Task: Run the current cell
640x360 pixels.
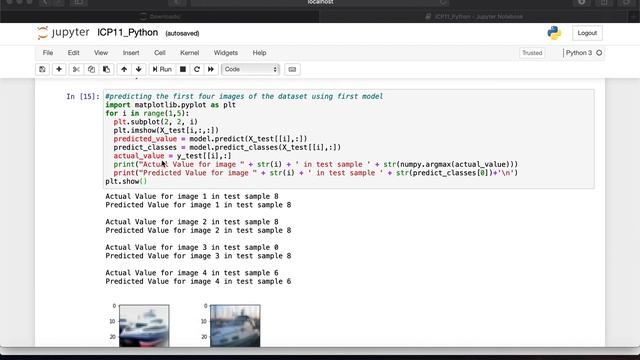Action: click(162, 69)
